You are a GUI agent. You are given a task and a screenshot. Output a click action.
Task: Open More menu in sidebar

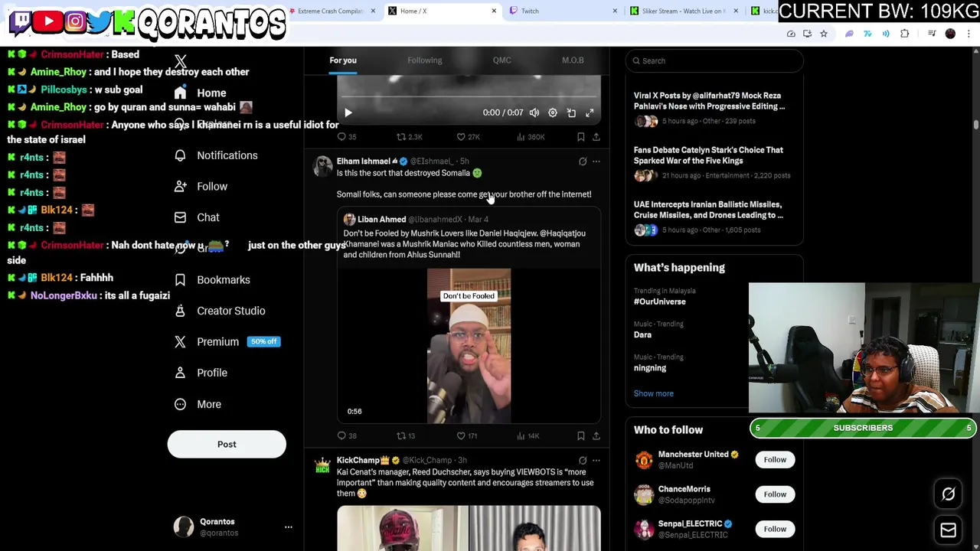click(198, 404)
